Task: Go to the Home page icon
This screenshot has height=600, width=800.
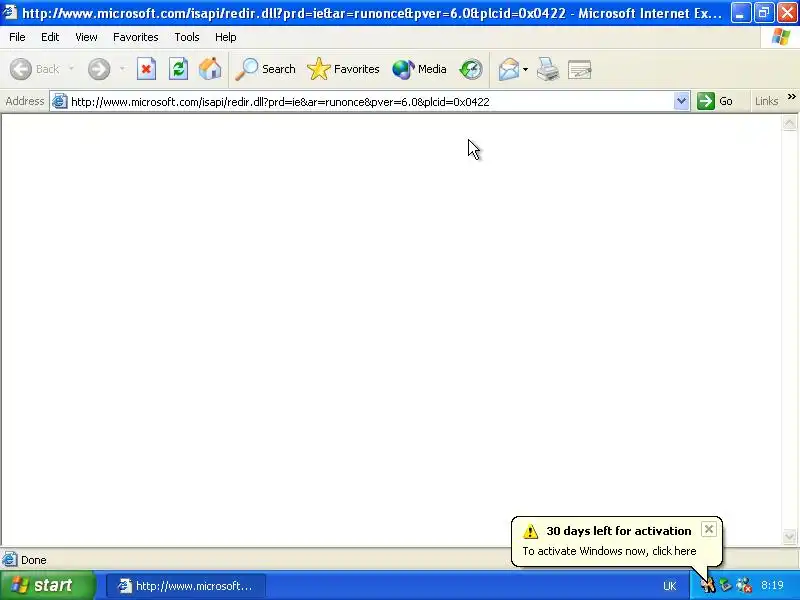Action: (210, 69)
